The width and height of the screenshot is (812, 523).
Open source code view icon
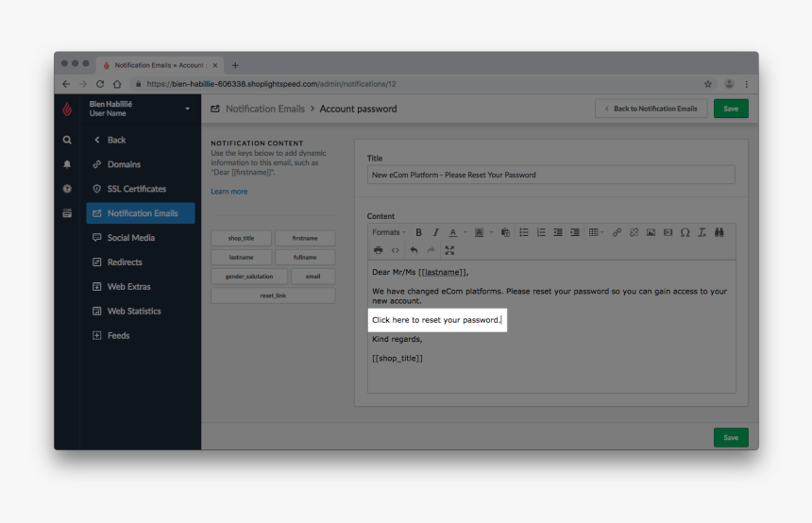click(x=395, y=250)
